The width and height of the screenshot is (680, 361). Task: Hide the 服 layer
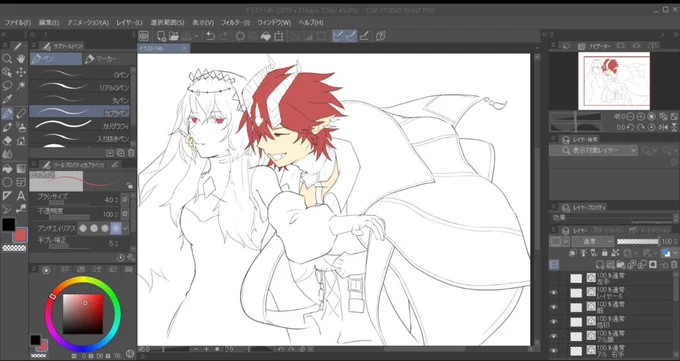[x=553, y=307]
